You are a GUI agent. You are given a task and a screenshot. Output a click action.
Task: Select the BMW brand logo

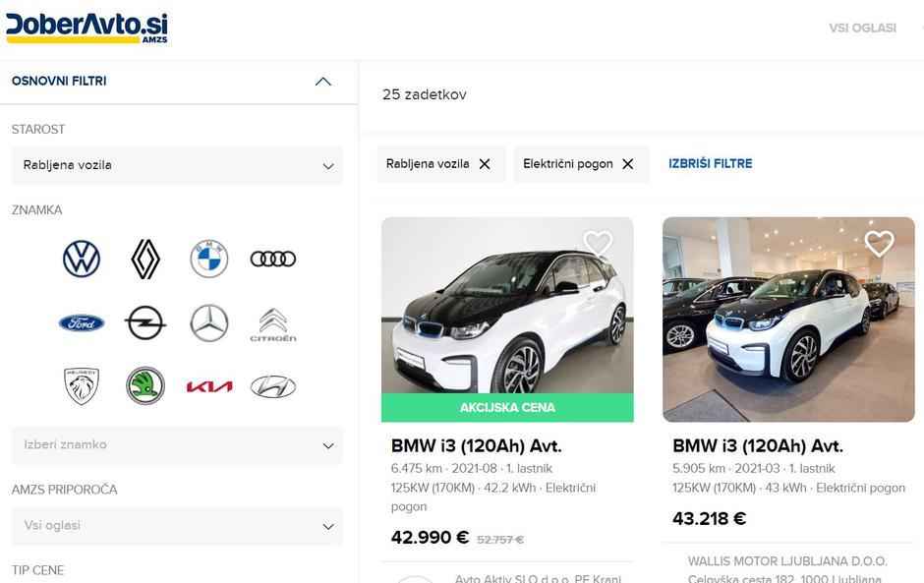[x=208, y=259]
